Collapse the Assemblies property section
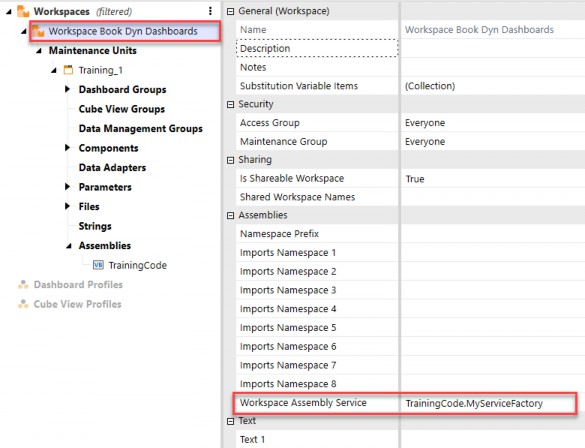 coord(231,216)
